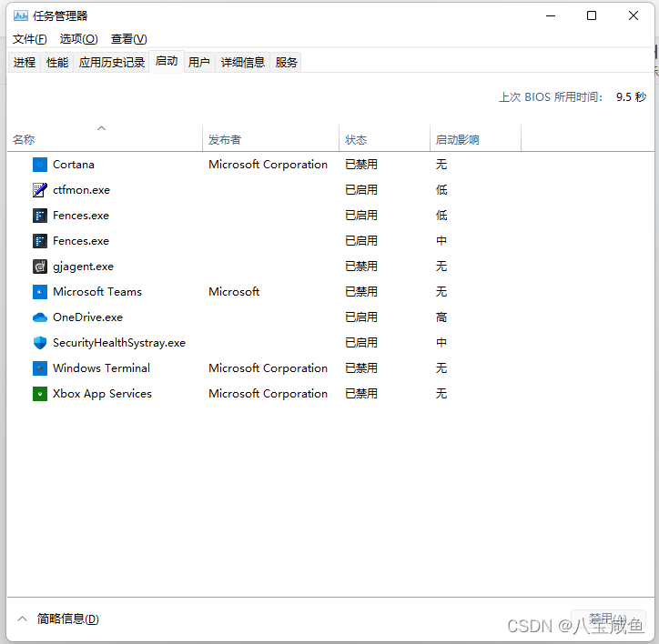Click the Fences.exe icon with medium impact
Screen dimensions: 659x644
40,241
